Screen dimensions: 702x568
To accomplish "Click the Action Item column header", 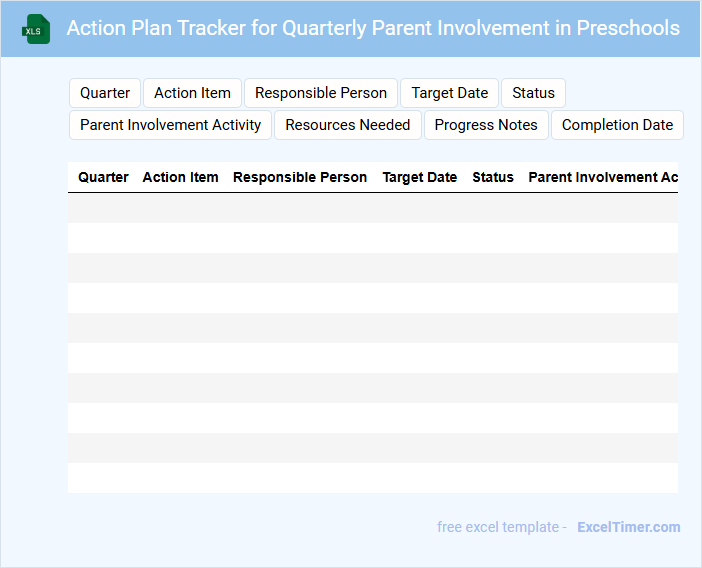I will coord(180,177).
